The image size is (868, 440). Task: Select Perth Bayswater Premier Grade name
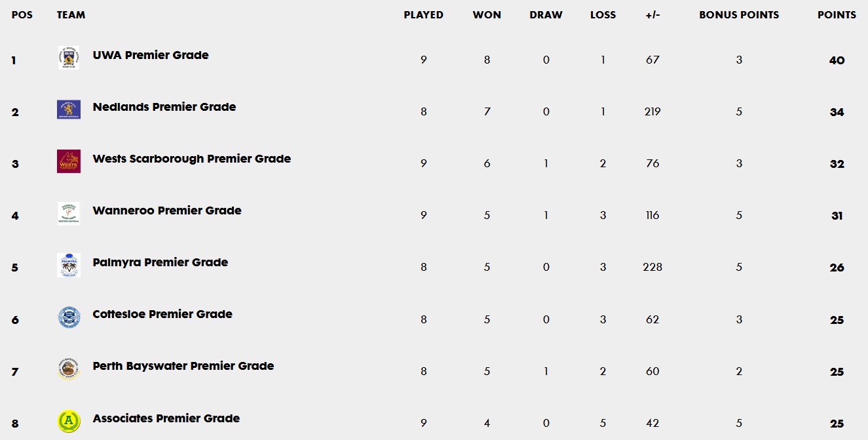coord(183,366)
